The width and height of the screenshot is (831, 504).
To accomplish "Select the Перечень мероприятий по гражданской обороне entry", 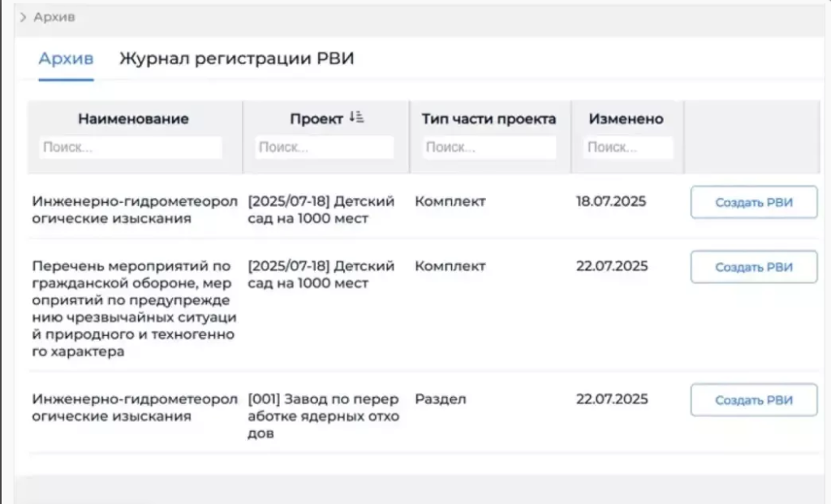I will point(131,309).
